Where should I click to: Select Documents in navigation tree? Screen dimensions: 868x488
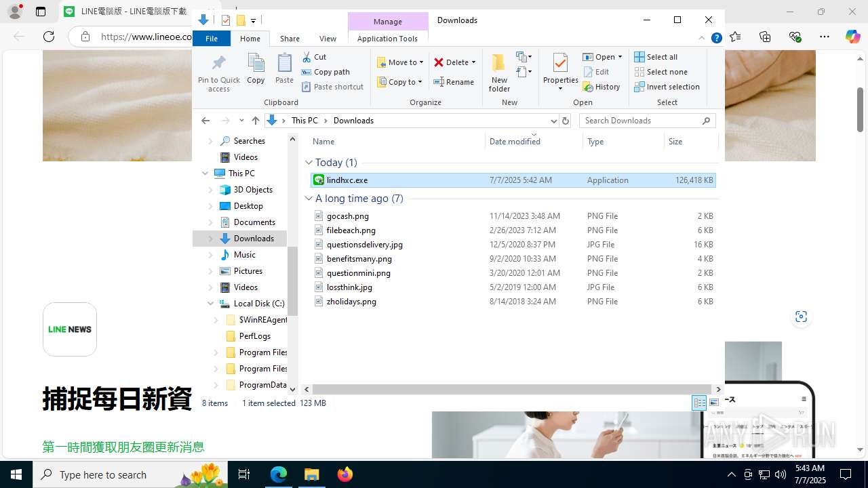254,222
